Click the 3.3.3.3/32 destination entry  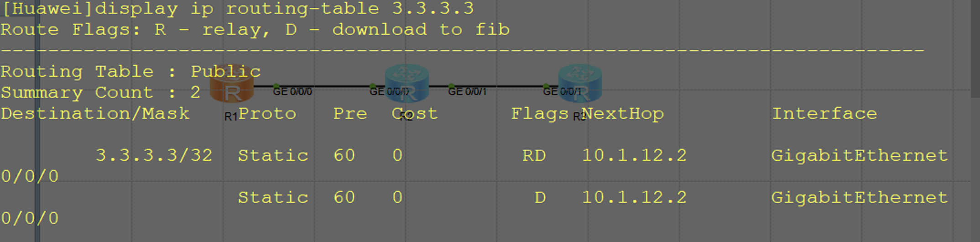154,155
